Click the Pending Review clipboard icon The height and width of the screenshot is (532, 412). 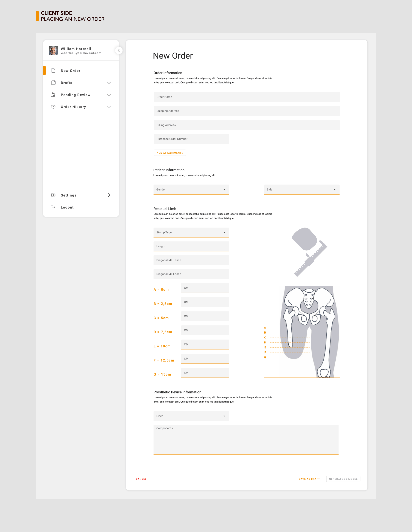click(x=53, y=95)
